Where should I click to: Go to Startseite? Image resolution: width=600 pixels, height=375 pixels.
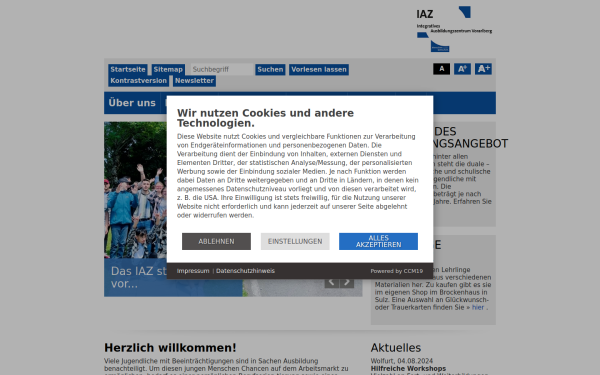[x=128, y=70]
